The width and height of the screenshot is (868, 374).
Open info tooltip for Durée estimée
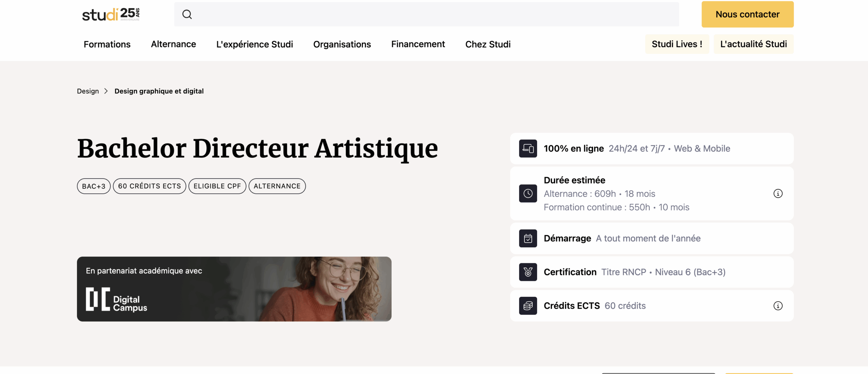(x=778, y=193)
